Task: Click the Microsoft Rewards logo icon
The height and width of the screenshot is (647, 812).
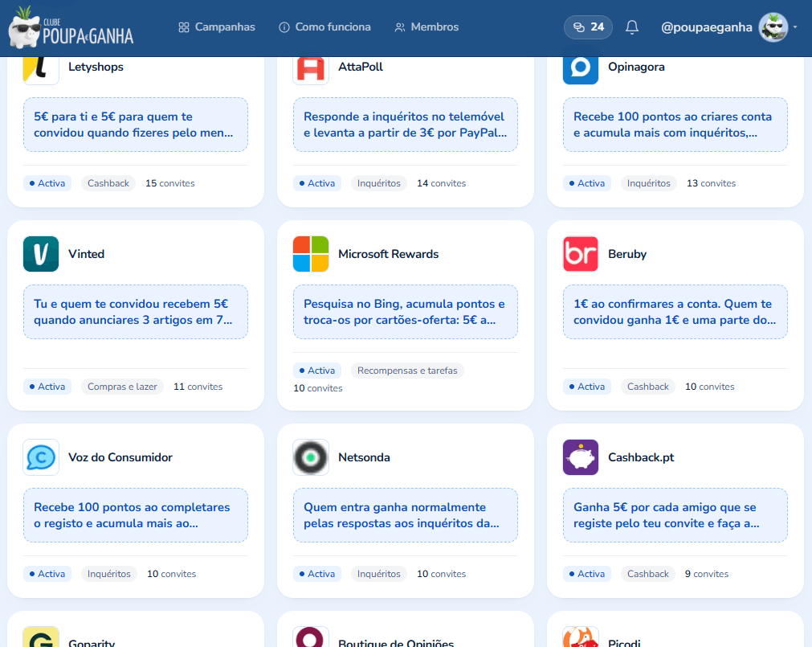Action: click(311, 254)
